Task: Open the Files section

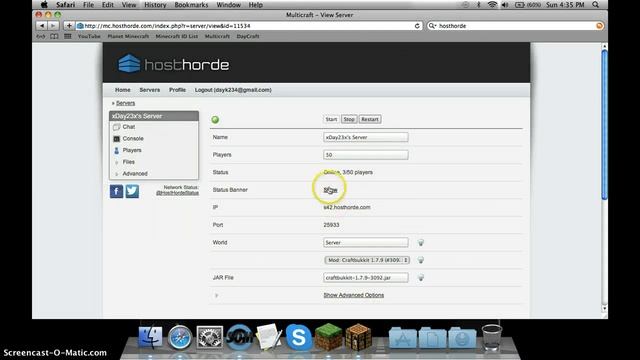Action: [128, 162]
